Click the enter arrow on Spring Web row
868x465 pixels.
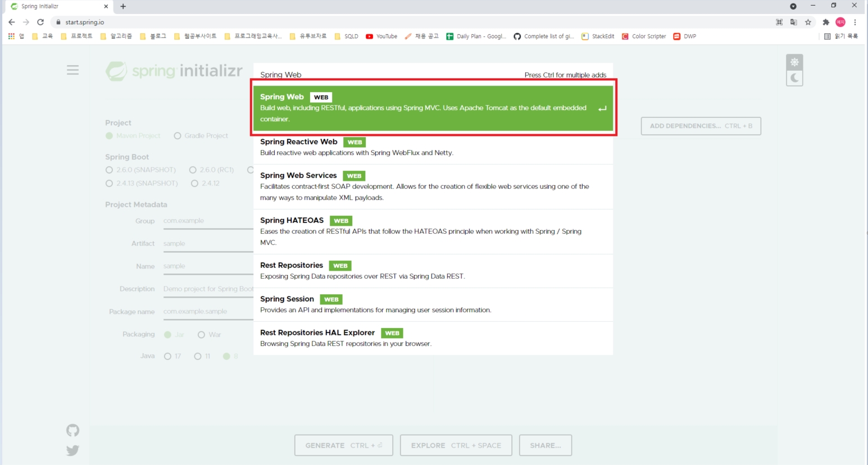tap(602, 108)
